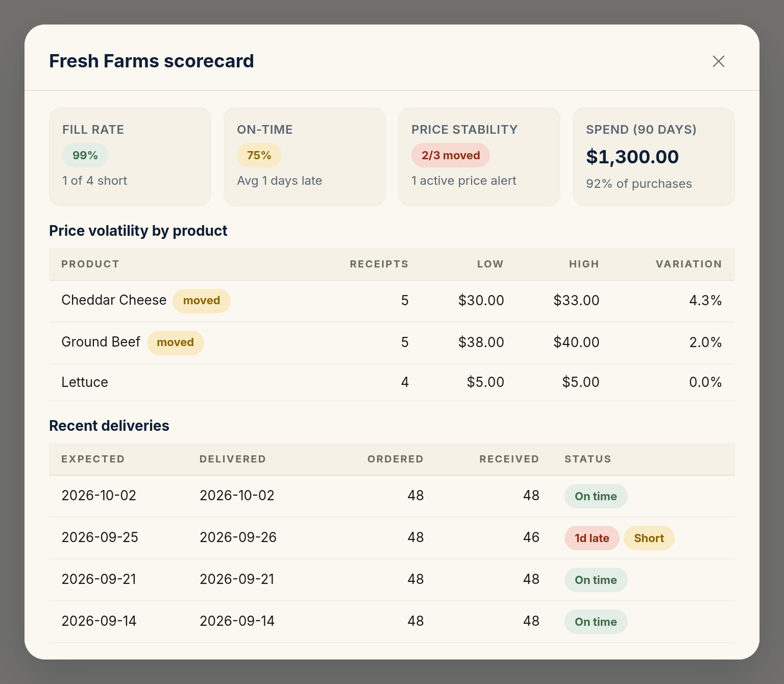Click the Low column header
The width and height of the screenshot is (784, 684).
(x=491, y=264)
